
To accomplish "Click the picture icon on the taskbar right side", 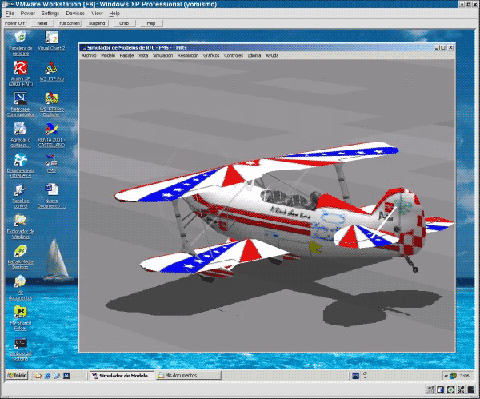I will [x=355, y=376].
